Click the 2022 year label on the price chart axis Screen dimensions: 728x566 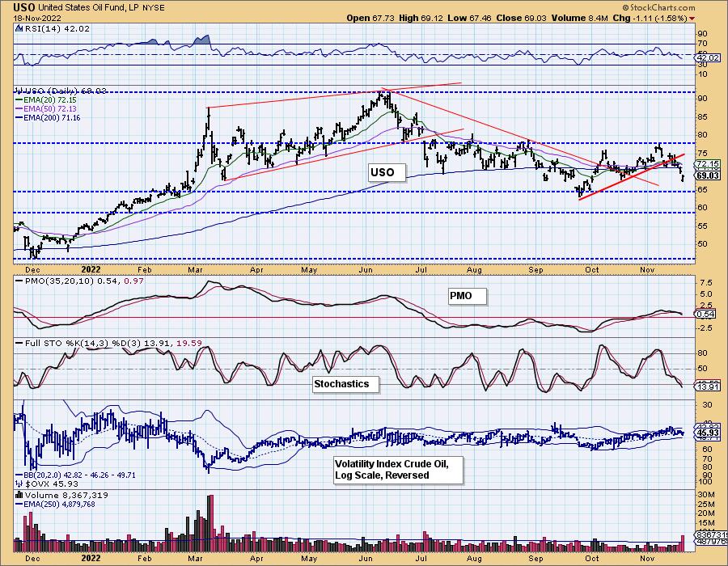(91, 269)
